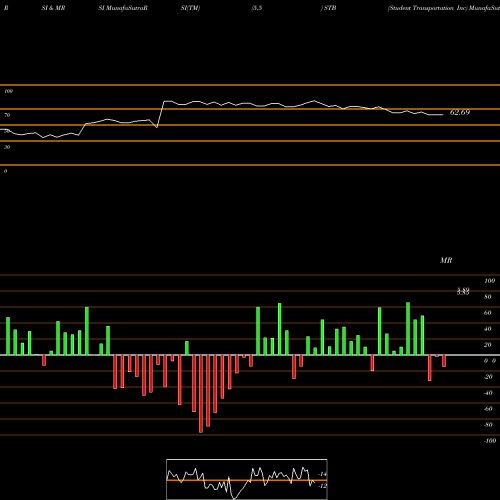Click the ') STB' ticker text

coord(328,8)
